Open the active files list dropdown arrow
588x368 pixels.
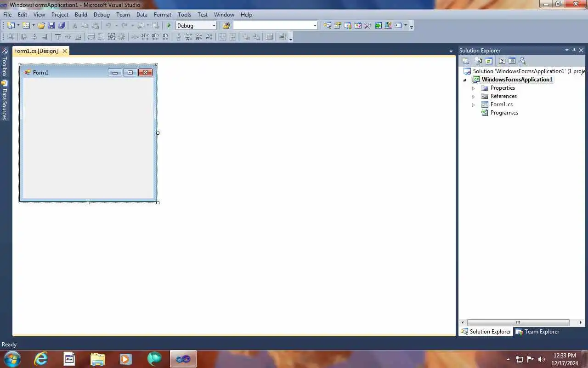(451, 51)
